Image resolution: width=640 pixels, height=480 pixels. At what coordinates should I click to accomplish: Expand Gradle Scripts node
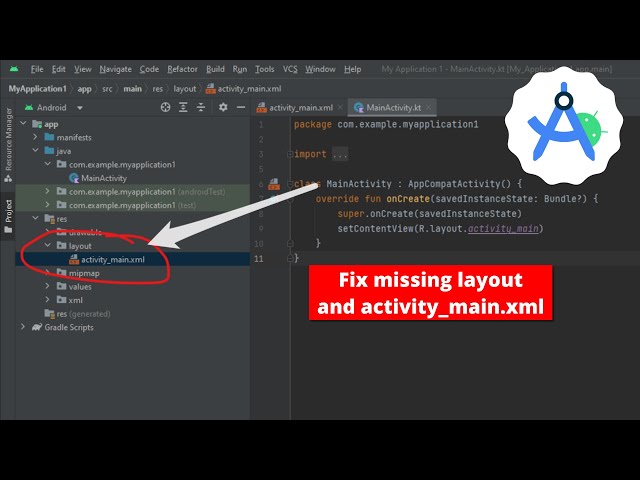[x=23, y=327]
